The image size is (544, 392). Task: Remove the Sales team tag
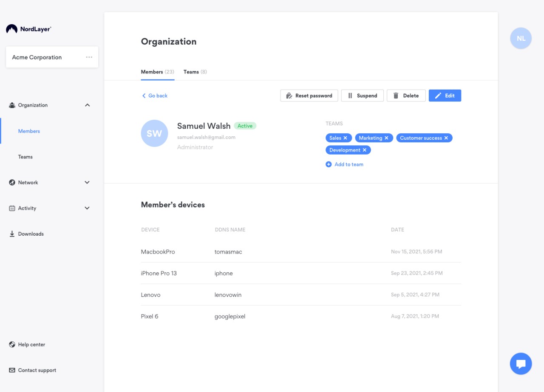346,138
